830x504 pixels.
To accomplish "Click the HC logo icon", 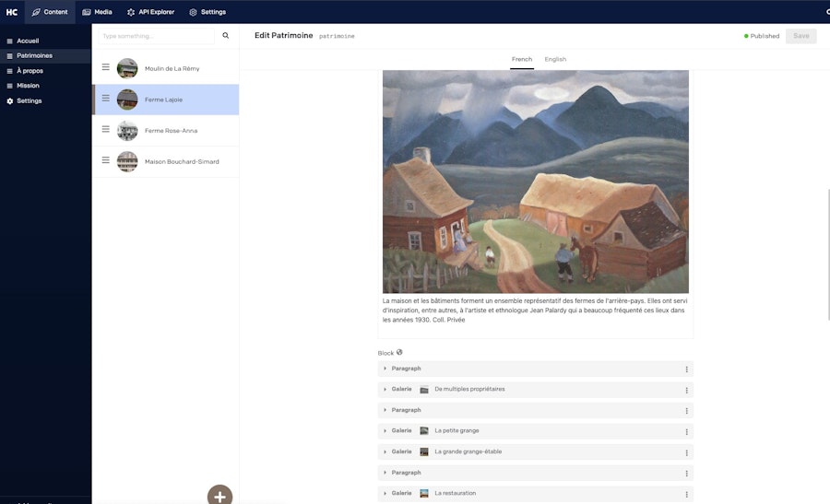I will pyautogui.click(x=12, y=12).
